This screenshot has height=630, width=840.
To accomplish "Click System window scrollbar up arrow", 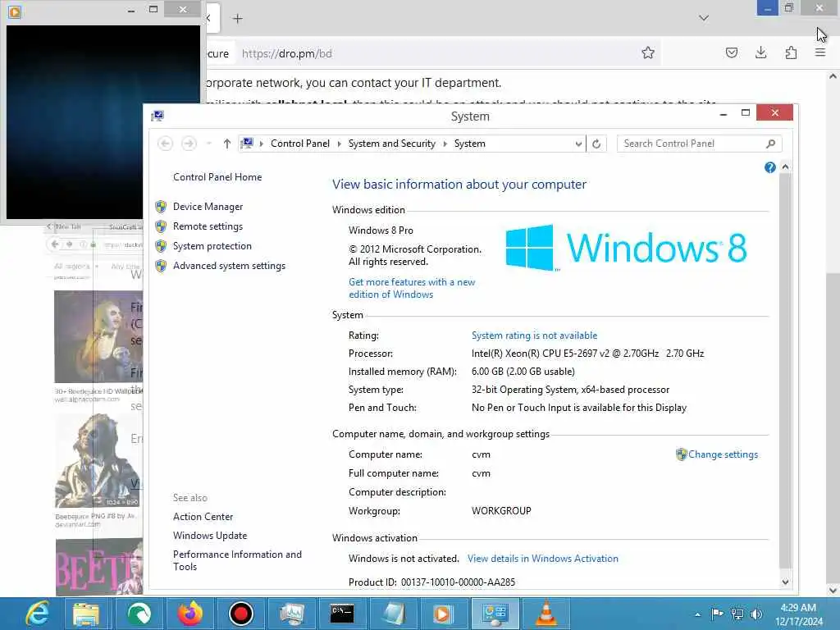I will pos(785,167).
